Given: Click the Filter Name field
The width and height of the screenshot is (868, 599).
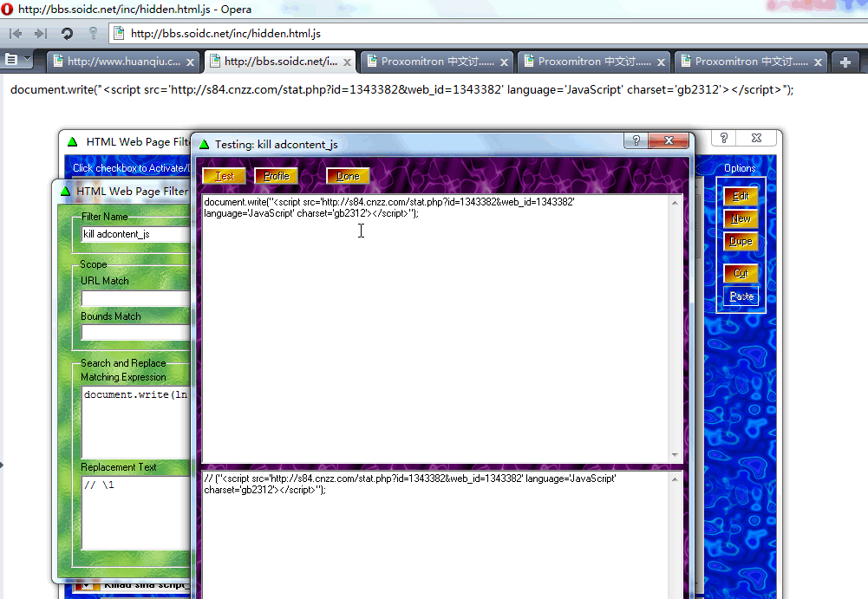Looking at the screenshot, I should pos(136,234).
